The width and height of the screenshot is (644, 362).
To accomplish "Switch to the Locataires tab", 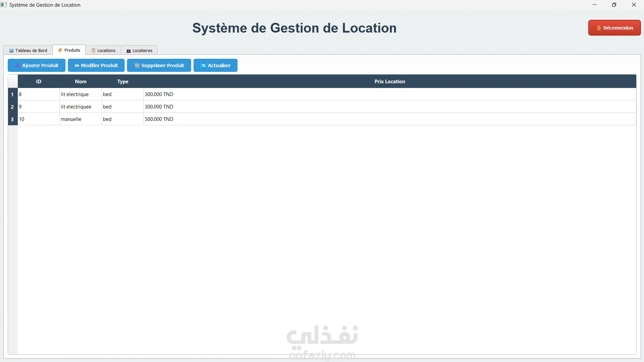I will click(139, 50).
